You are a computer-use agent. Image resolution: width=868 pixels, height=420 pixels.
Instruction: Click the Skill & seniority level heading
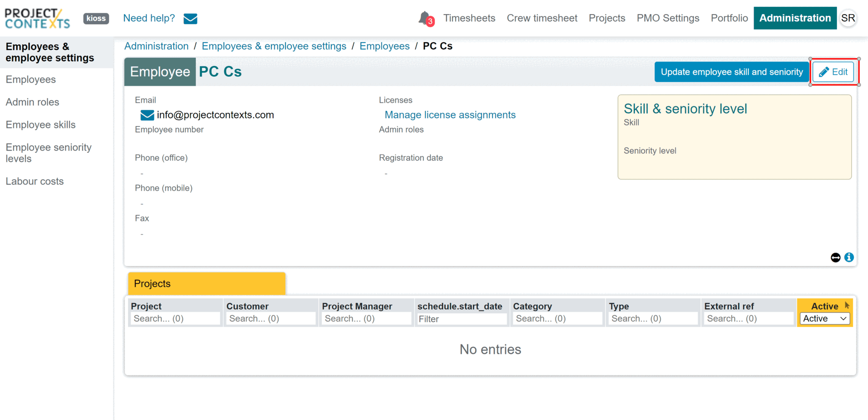pos(685,109)
